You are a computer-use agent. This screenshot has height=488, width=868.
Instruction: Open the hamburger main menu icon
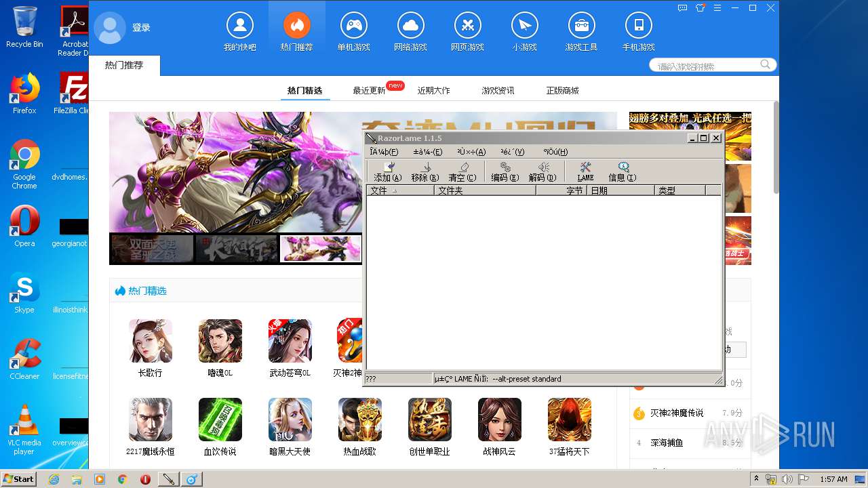pos(717,8)
